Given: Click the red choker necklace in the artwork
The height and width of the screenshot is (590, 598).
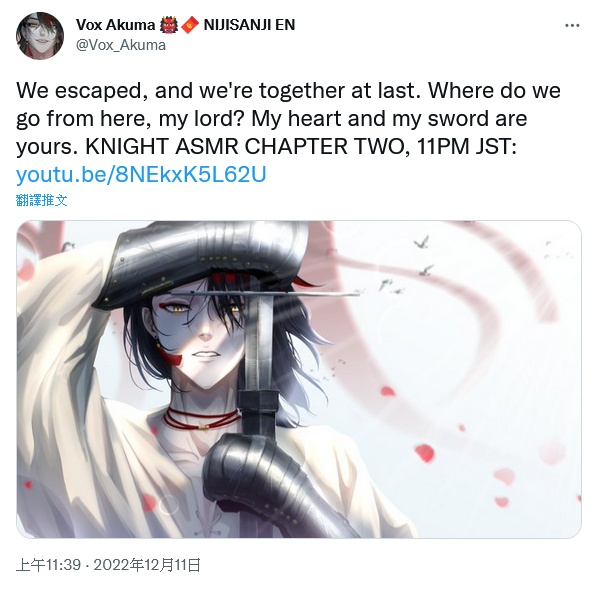Looking at the screenshot, I should pos(198,420).
